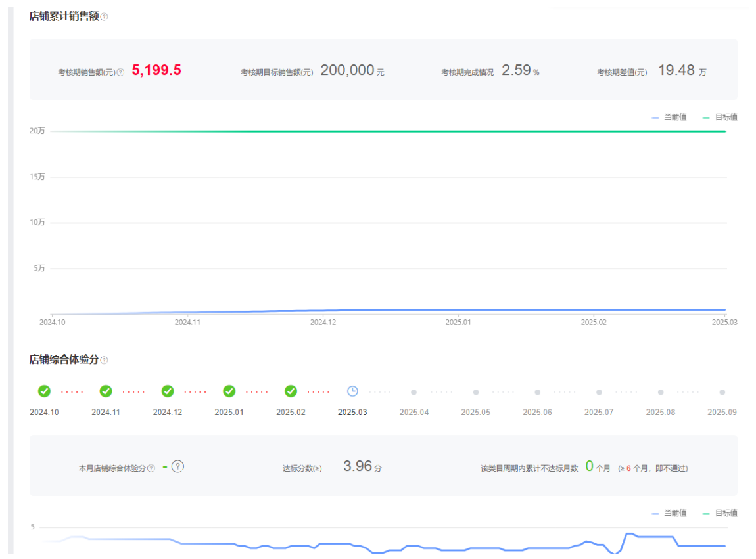Image resolution: width=756 pixels, height=559 pixels.
Task: Select the gray dot for 2025.09
Action: pyautogui.click(x=722, y=392)
